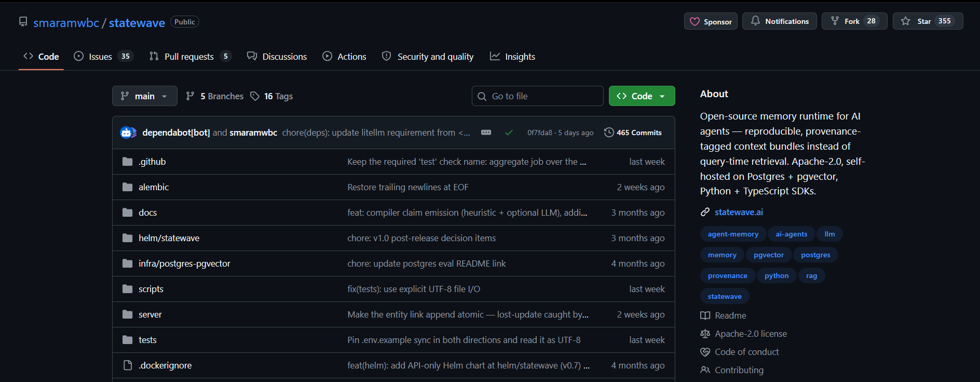Open the Insights tab

512,56
